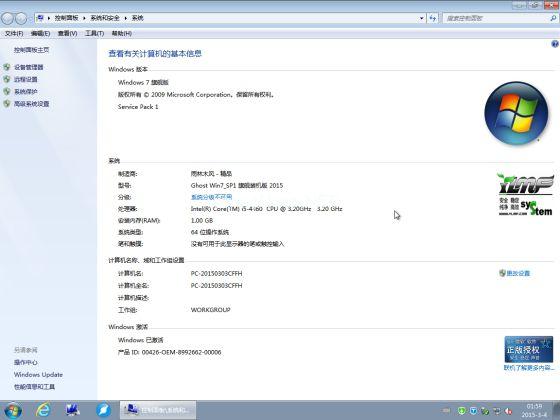Open the 编辑(E) menu
The height and width of the screenshot is (420, 560).
(40, 33)
